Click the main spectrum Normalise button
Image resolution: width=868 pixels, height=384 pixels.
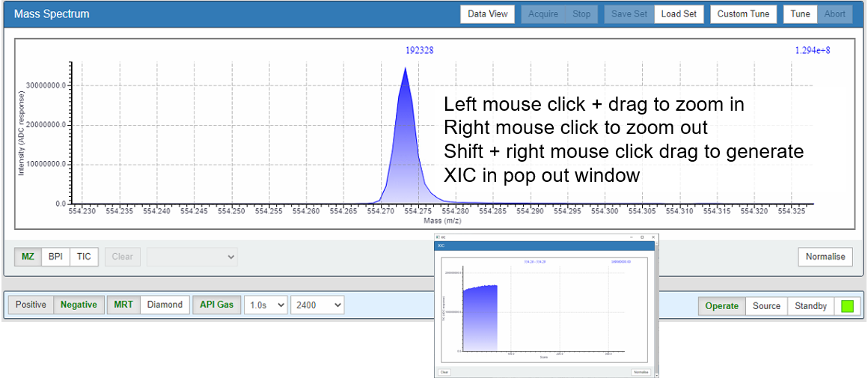(825, 257)
